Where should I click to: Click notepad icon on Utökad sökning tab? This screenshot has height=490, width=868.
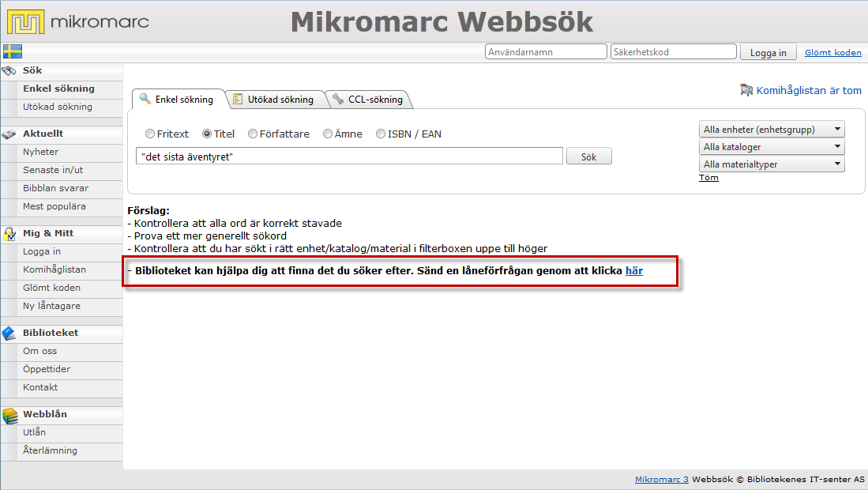[x=238, y=99]
